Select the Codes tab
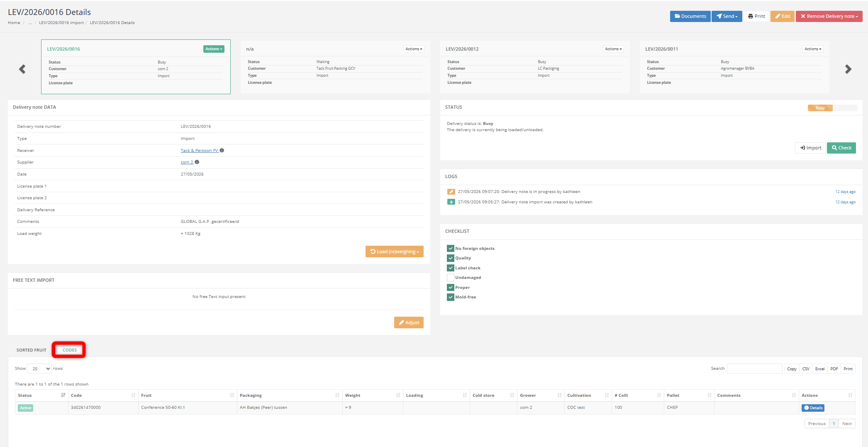 70,350
